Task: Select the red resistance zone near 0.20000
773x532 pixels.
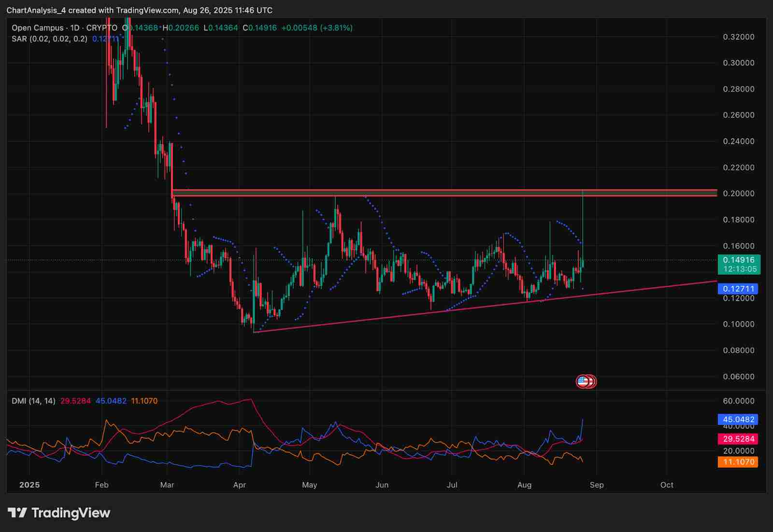Action: [435, 193]
